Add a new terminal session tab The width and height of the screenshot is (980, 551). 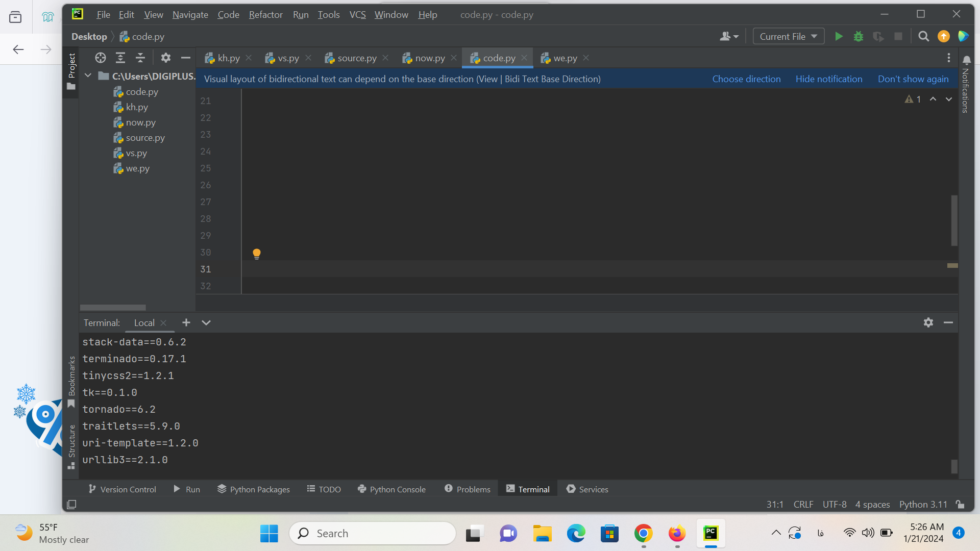click(186, 322)
